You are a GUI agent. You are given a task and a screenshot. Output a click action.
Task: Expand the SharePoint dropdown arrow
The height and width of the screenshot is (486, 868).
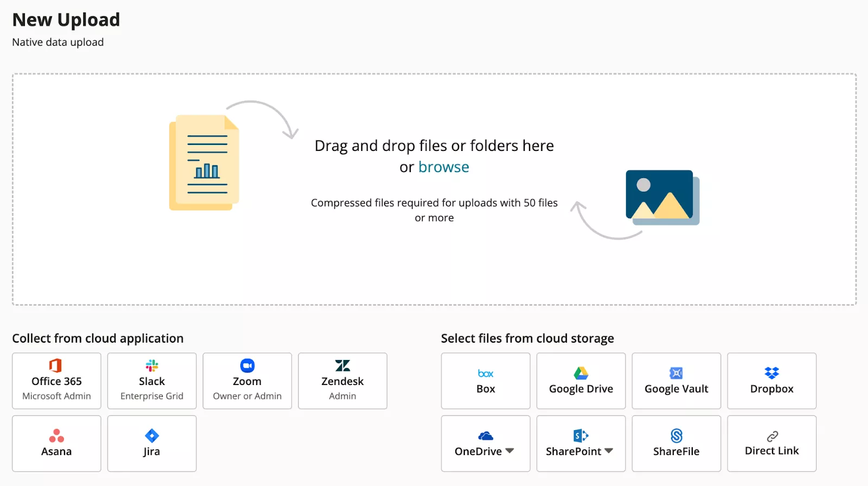(x=609, y=451)
